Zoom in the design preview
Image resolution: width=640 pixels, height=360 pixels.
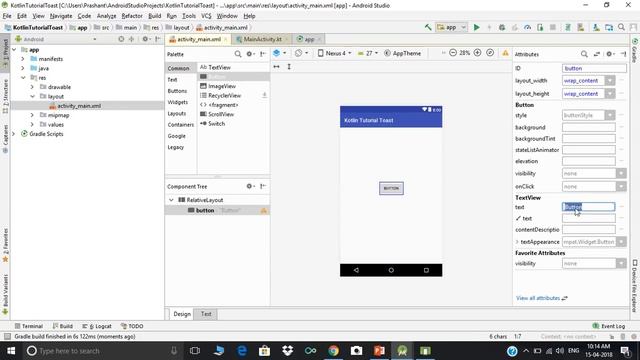point(477,53)
